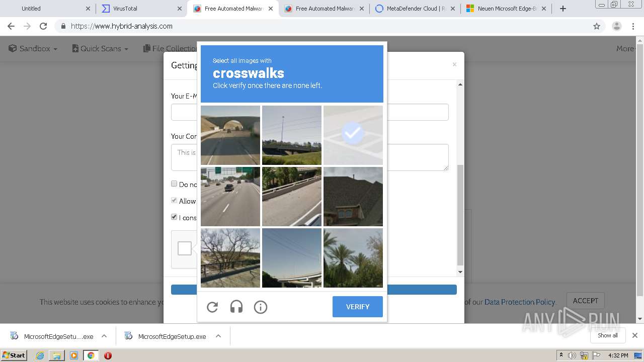644x362 pixels.
Task: Open the Quick Scans dropdown menu
Action: click(x=100, y=49)
